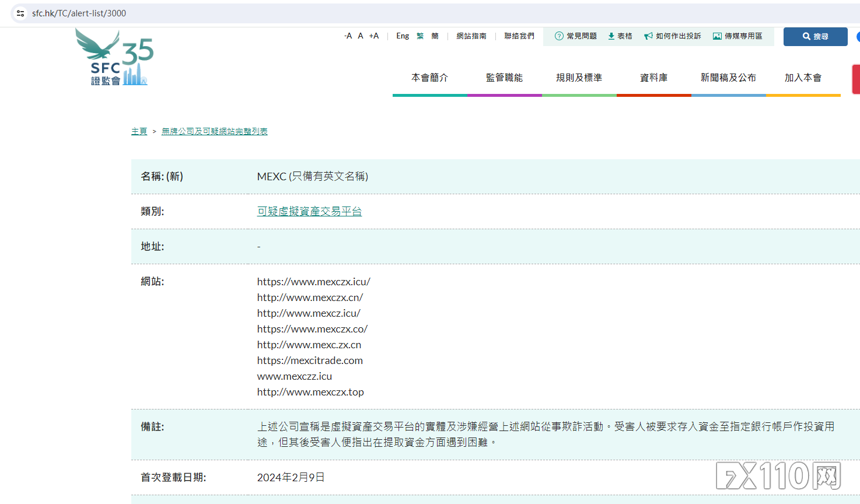The width and height of the screenshot is (860, 504).
Task: Open the 本會簡介 menu
Action: click(429, 78)
